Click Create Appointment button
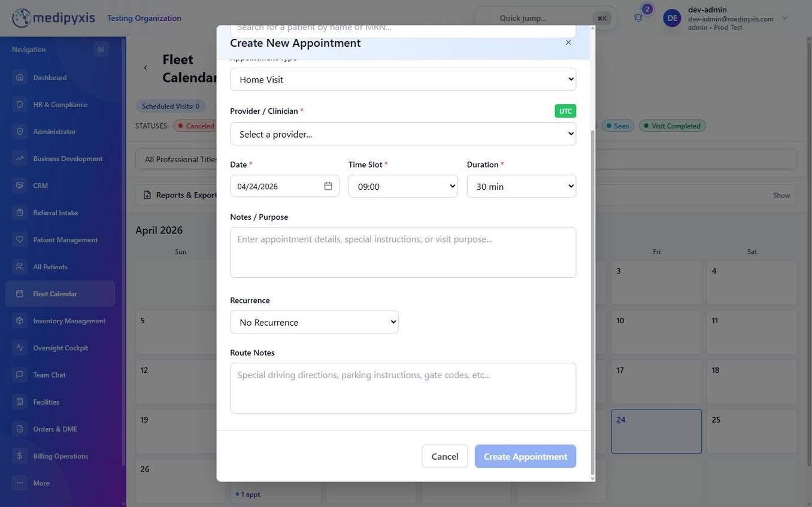Viewport: 812px width, 507px height. 526,457
